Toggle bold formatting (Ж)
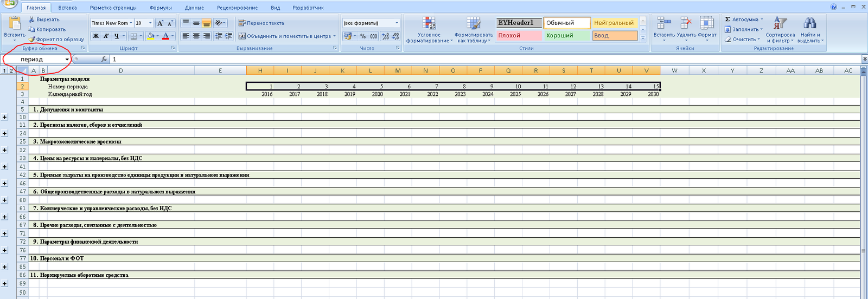The image size is (868, 299). click(96, 36)
